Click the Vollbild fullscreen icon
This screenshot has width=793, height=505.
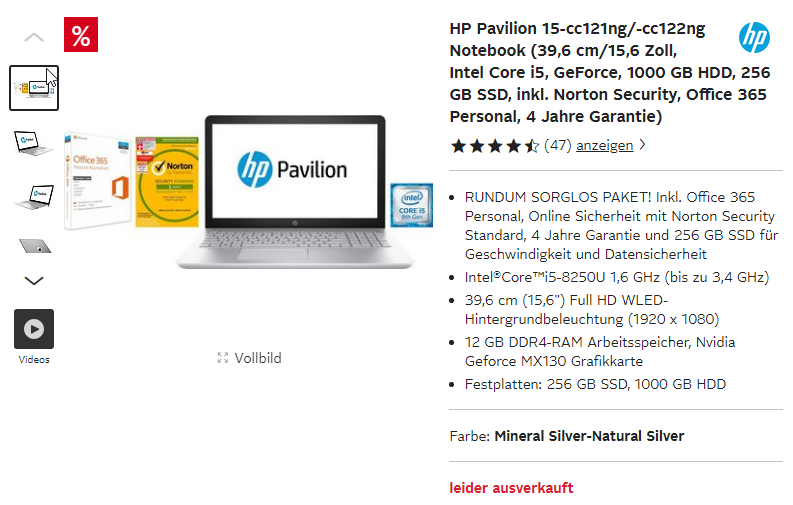[223, 358]
